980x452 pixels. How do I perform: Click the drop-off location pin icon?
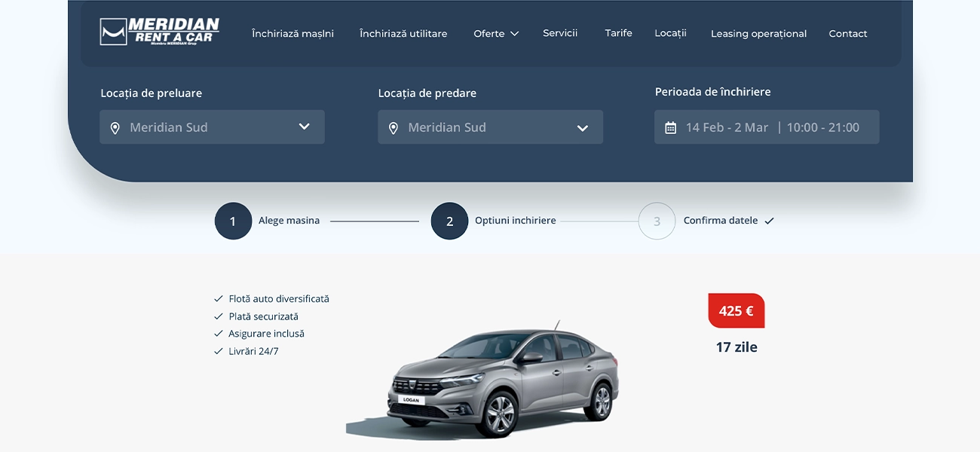(x=393, y=128)
